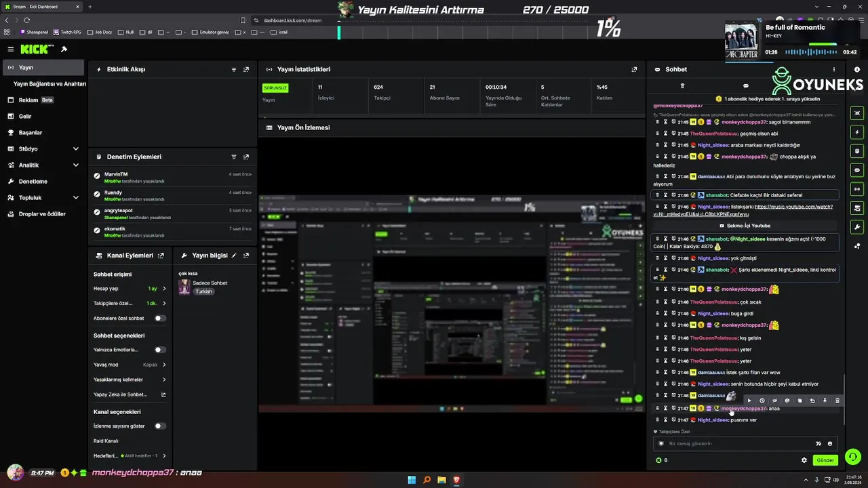Click delete icon in message hover toolbar

click(837, 401)
